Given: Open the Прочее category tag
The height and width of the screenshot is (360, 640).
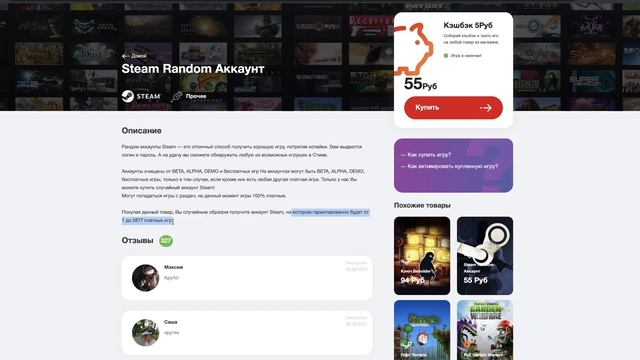Looking at the screenshot, I should point(189,96).
